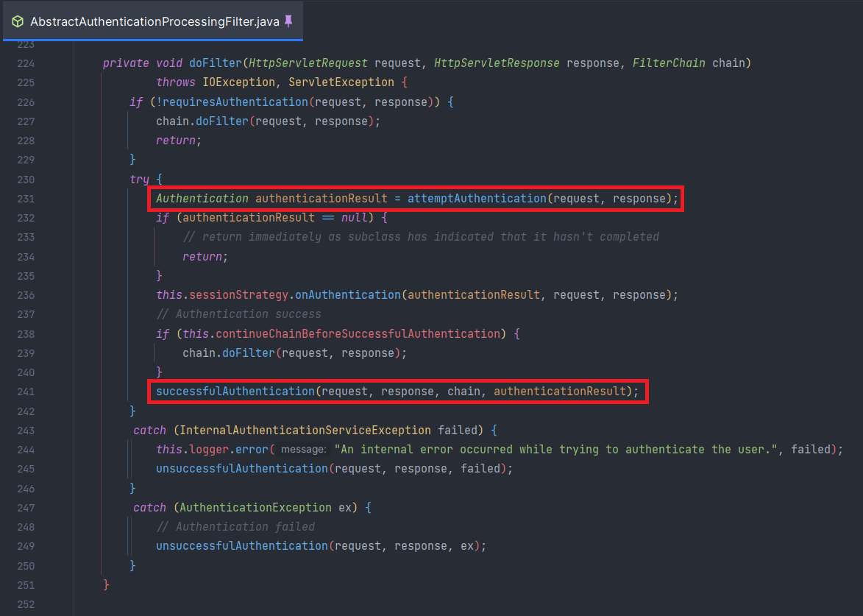The width and height of the screenshot is (863, 616).
Task: Select the AbstractAuthenticationProcessingFilter.java tab
Action: tap(152, 21)
